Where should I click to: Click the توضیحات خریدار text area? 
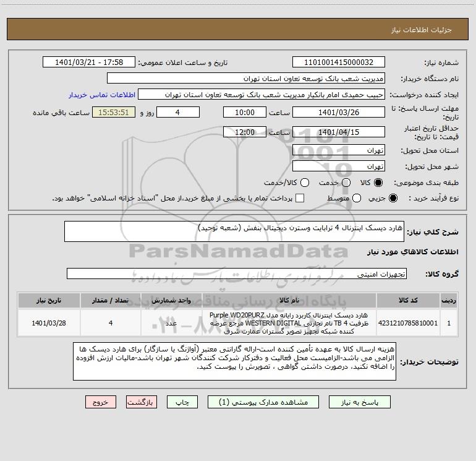point(234,361)
